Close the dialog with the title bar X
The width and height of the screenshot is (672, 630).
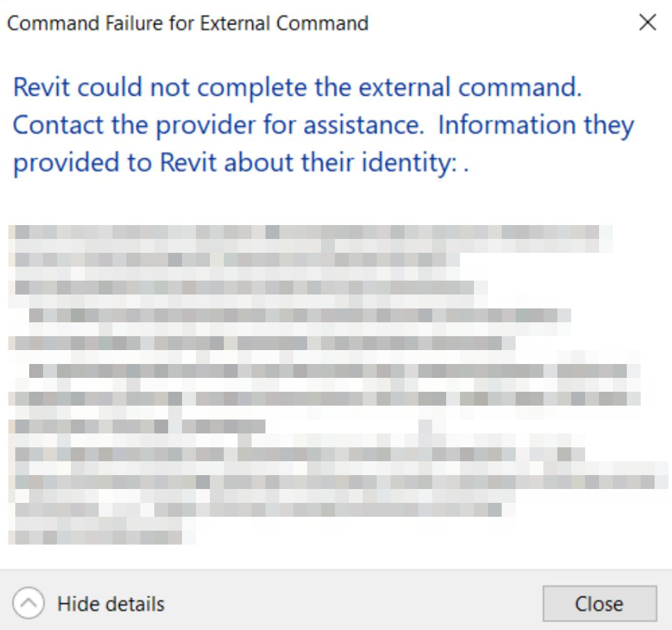pyautogui.click(x=647, y=23)
